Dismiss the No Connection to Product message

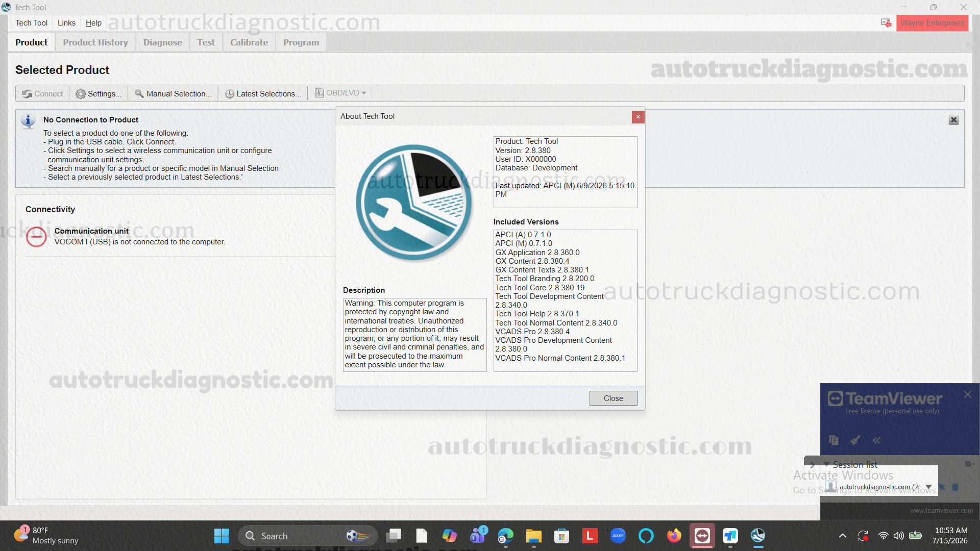tap(953, 120)
